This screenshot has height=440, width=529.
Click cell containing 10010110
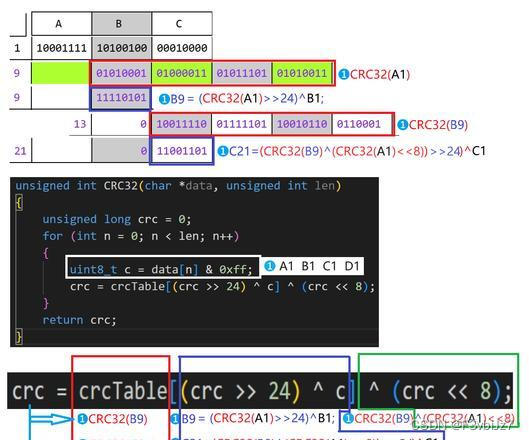[302, 124]
